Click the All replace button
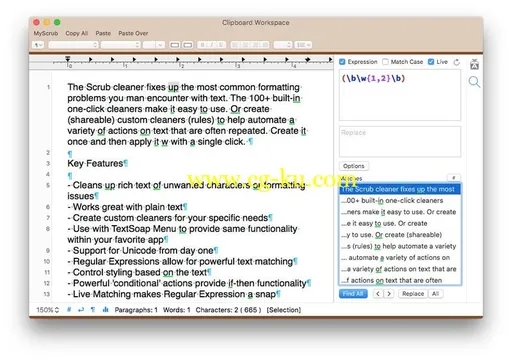The height and width of the screenshot is (360, 512). (435, 294)
